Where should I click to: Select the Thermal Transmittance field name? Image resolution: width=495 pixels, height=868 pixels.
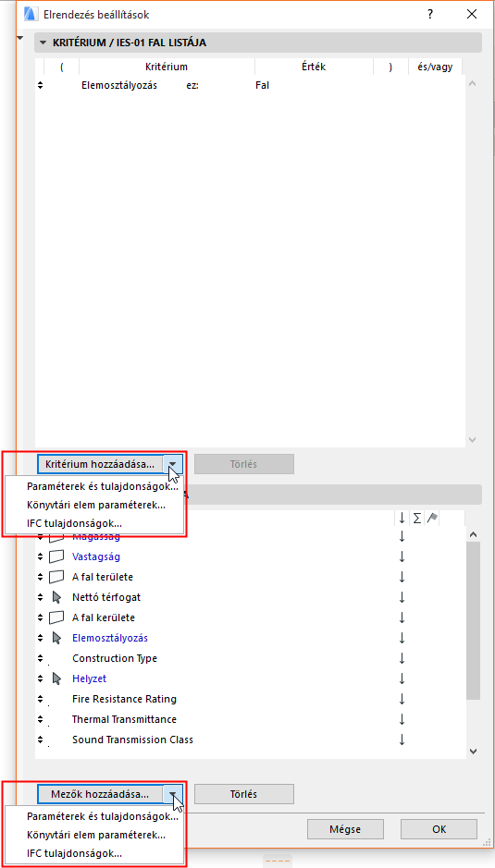click(124, 720)
